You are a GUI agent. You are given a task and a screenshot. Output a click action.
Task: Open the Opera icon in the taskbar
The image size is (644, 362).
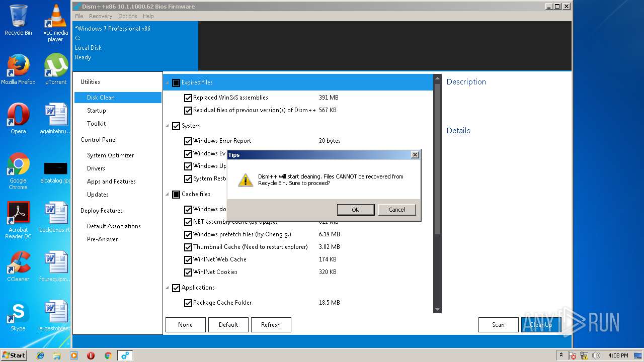point(91,355)
